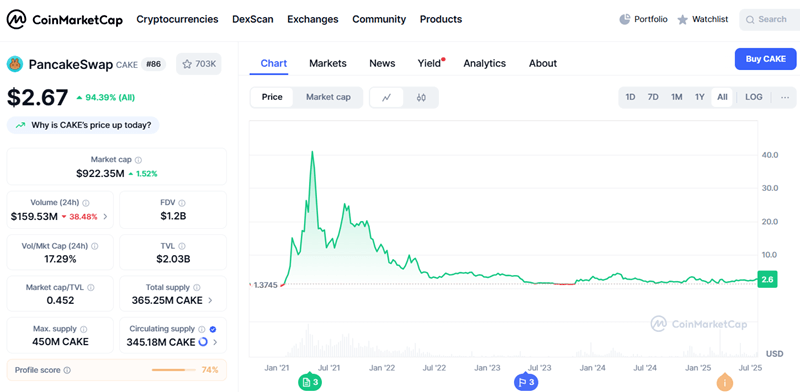Select the Price chart mode
This screenshot has height=392, width=800.
(x=272, y=97)
